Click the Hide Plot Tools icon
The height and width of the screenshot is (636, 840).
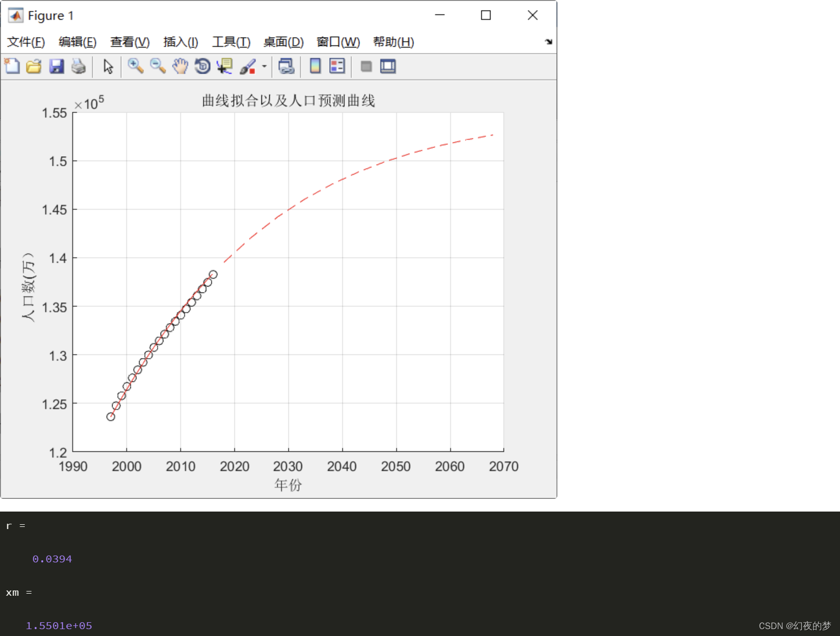(x=366, y=66)
